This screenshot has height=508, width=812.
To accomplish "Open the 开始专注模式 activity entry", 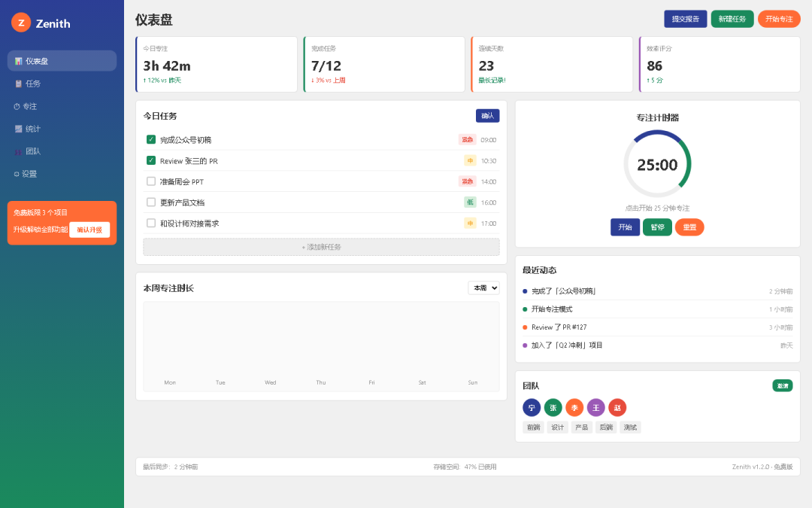I will coord(658,309).
